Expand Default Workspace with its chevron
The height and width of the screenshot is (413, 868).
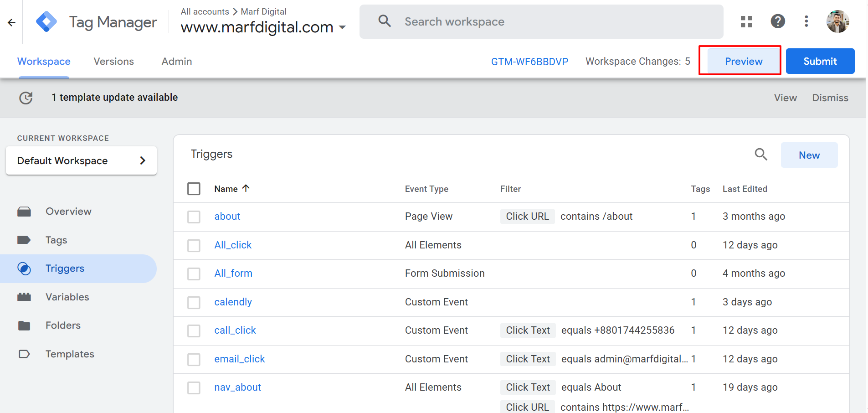[143, 160]
